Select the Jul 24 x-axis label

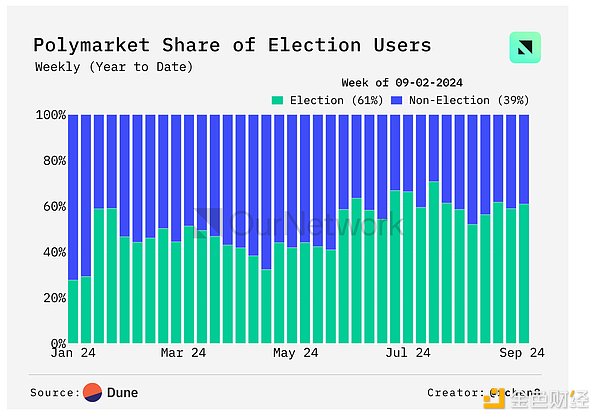pyautogui.click(x=408, y=353)
